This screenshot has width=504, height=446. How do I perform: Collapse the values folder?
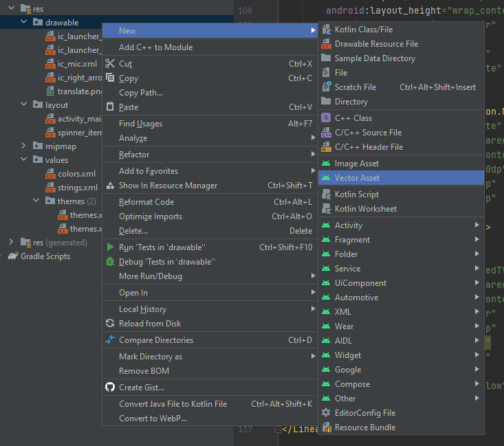23,159
